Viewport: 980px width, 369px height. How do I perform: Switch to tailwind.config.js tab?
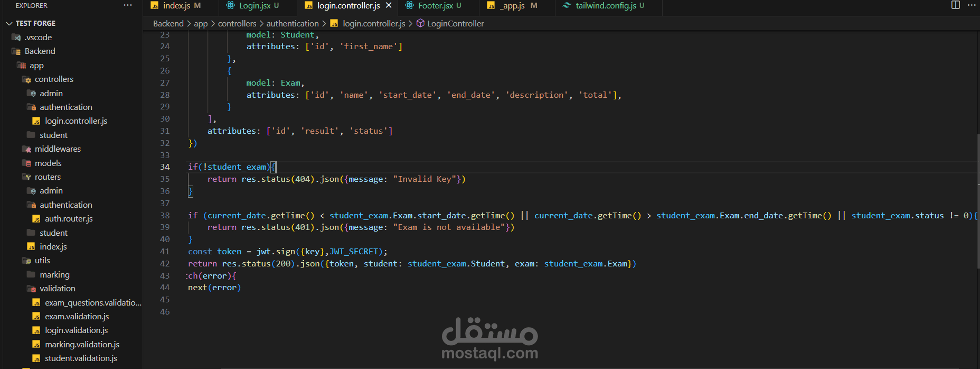(606, 5)
